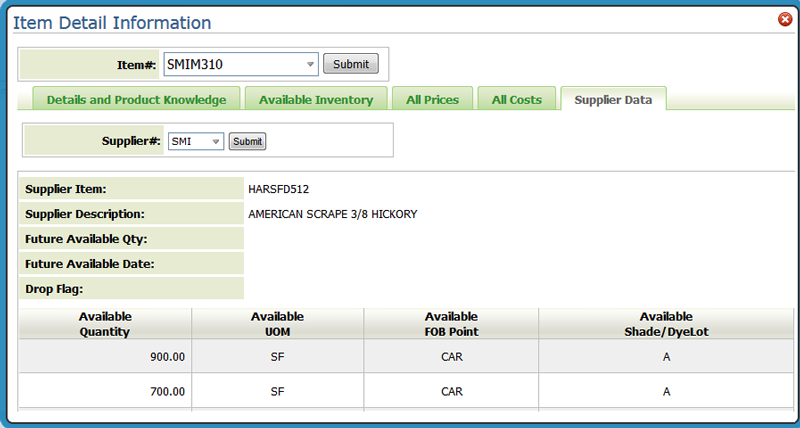The width and height of the screenshot is (800, 428).
Task: Select the All Costs tab
Action: (x=516, y=100)
